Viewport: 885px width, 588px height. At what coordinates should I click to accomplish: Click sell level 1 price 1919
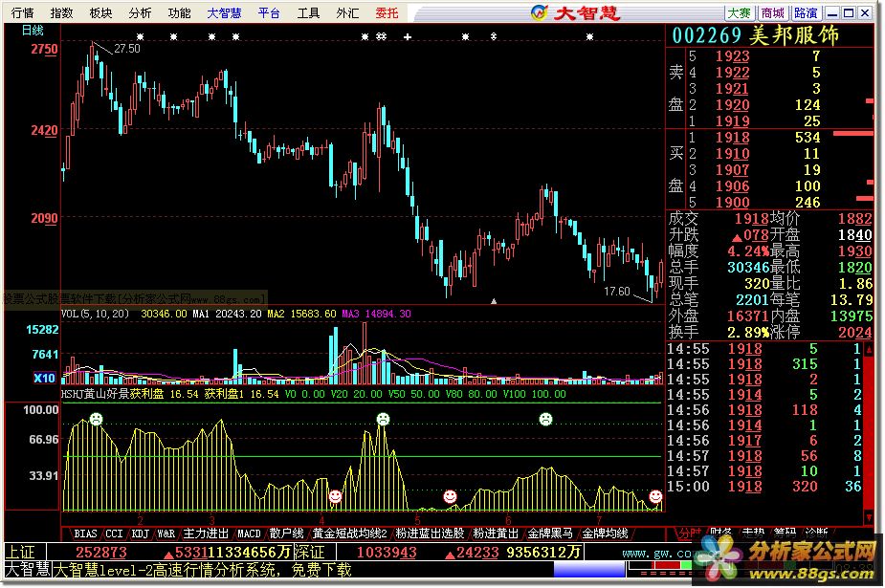pyautogui.click(x=733, y=121)
